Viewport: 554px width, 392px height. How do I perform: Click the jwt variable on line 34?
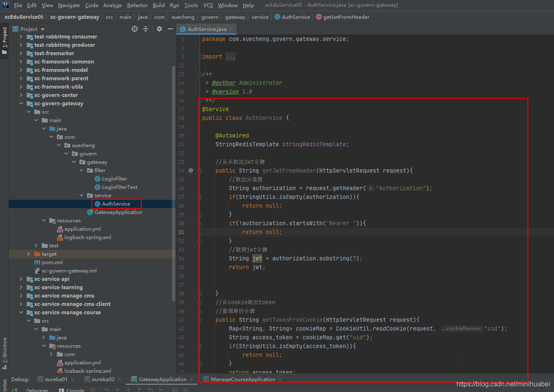[x=257, y=259]
